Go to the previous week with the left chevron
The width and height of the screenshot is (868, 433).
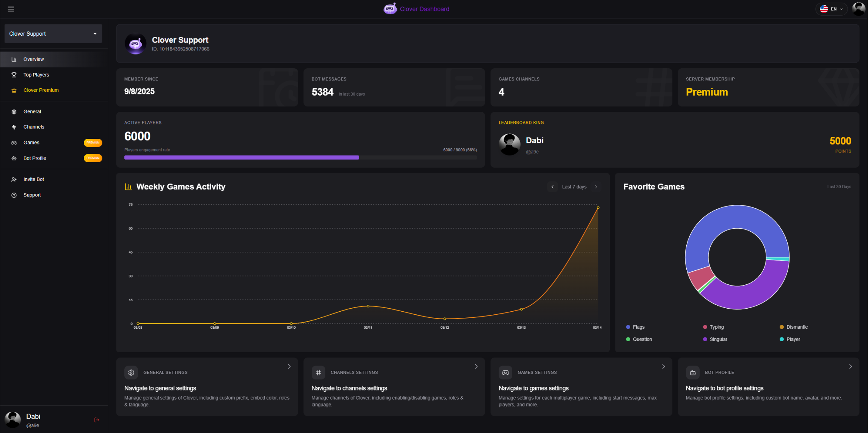[x=553, y=187]
